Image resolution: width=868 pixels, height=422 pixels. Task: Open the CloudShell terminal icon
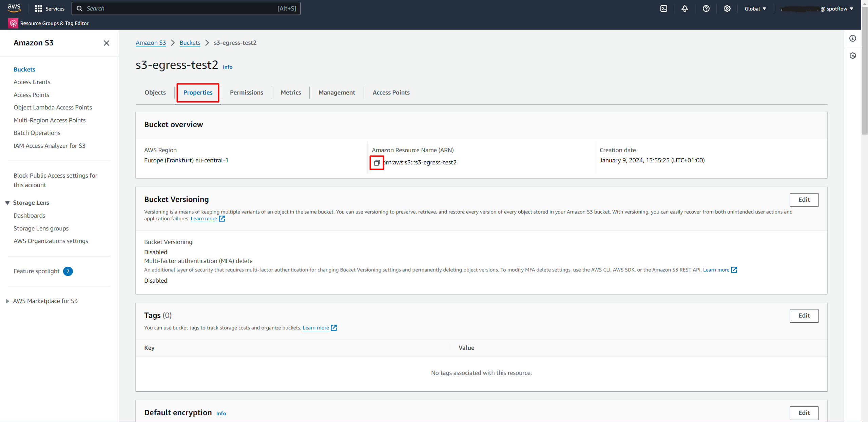(663, 8)
